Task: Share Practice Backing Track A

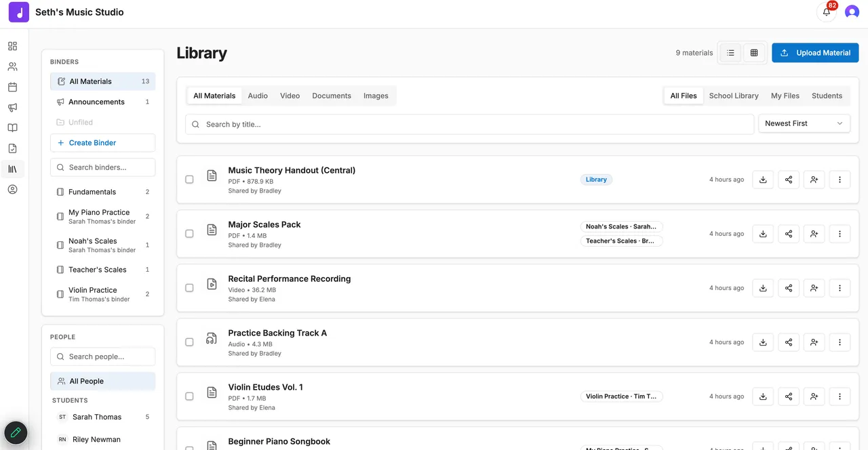Action: click(x=789, y=342)
